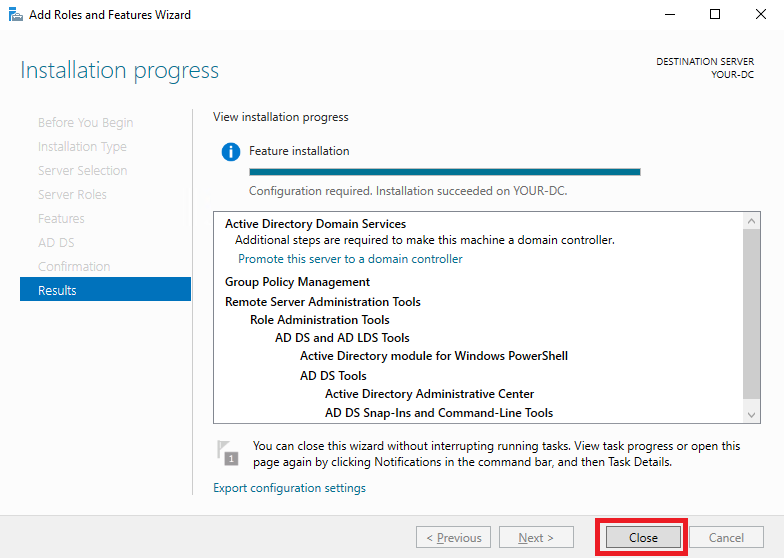
Task: Select the Features step in sidebar
Action: pyautogui.click(x=61, y=218)
